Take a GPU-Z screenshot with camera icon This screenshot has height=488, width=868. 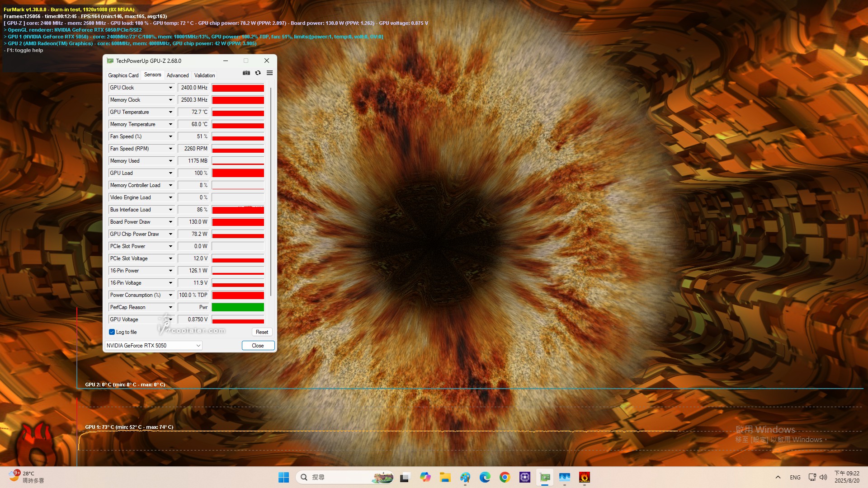[246, 73]
